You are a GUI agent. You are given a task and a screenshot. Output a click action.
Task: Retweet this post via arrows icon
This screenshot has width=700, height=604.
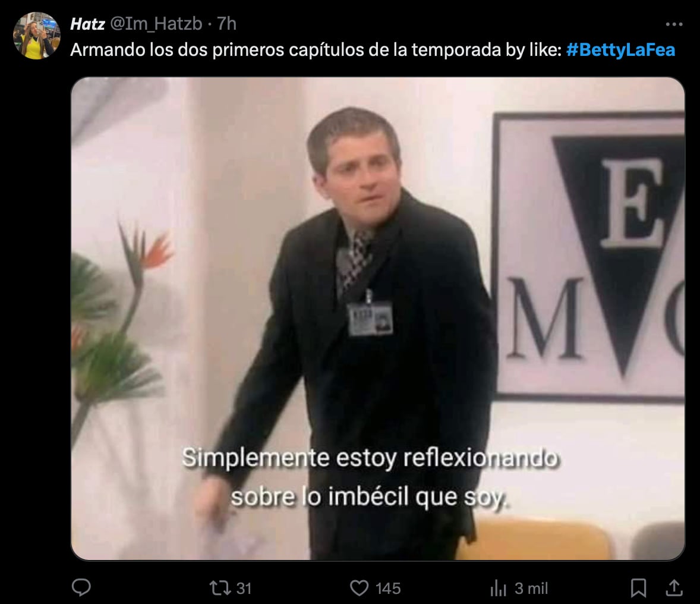[x=220, y=588]
